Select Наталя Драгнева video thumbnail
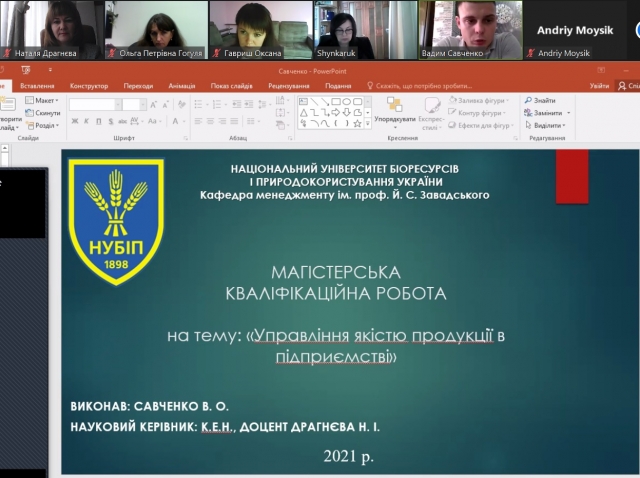The height and width of the screenshot is (478, 640). [52, 30]
